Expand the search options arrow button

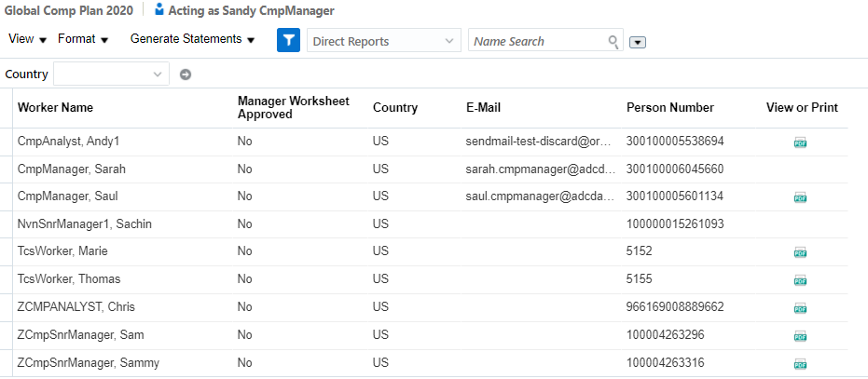pos(638,42)
